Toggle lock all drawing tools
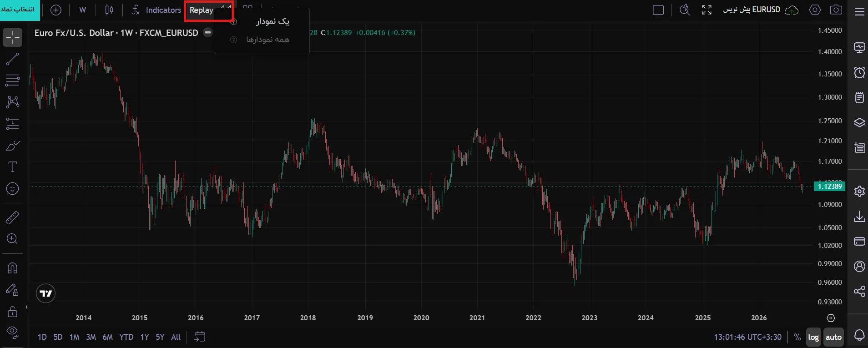Screen dimensions: 868x348 (13, 312)
